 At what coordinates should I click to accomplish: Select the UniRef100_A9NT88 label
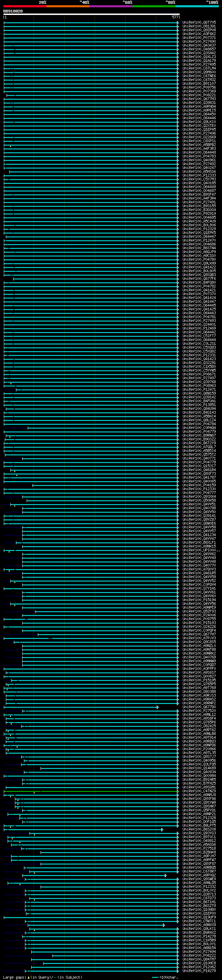[199, 650]
